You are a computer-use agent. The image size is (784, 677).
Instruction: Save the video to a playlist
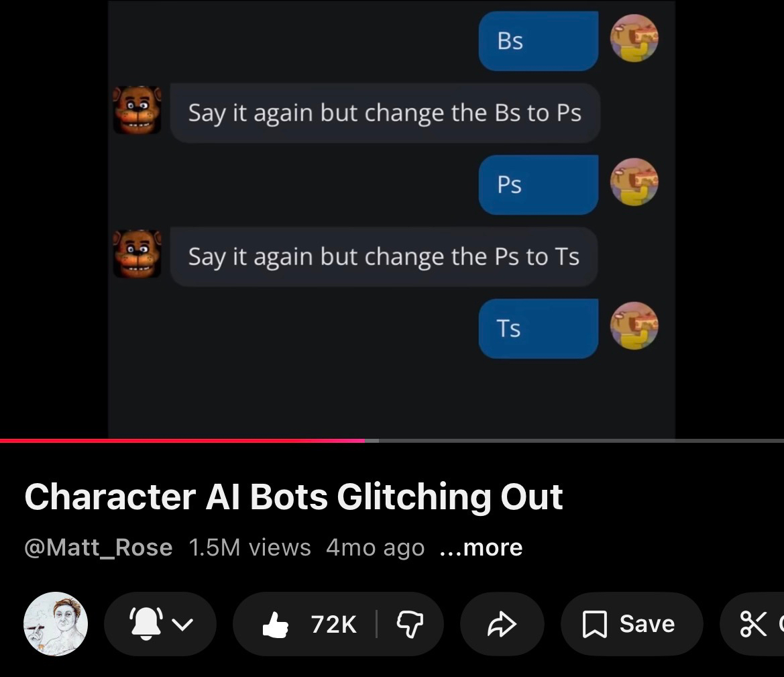click(632, 624)
